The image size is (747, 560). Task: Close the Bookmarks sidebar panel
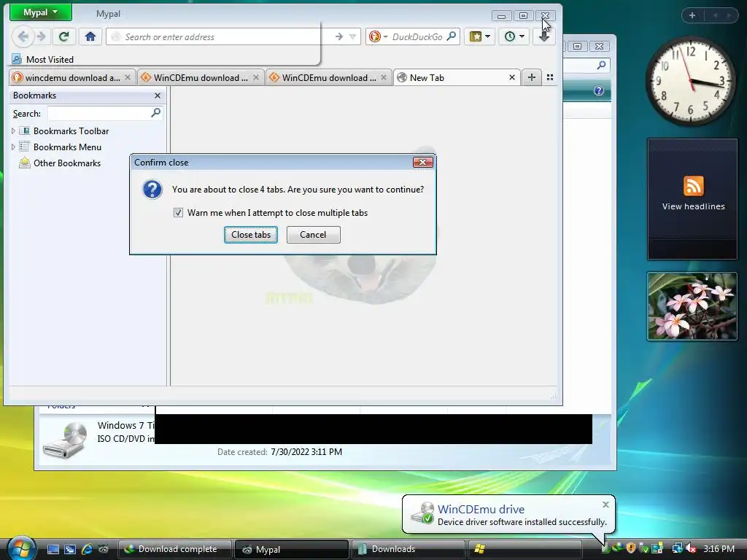(158, 96)
